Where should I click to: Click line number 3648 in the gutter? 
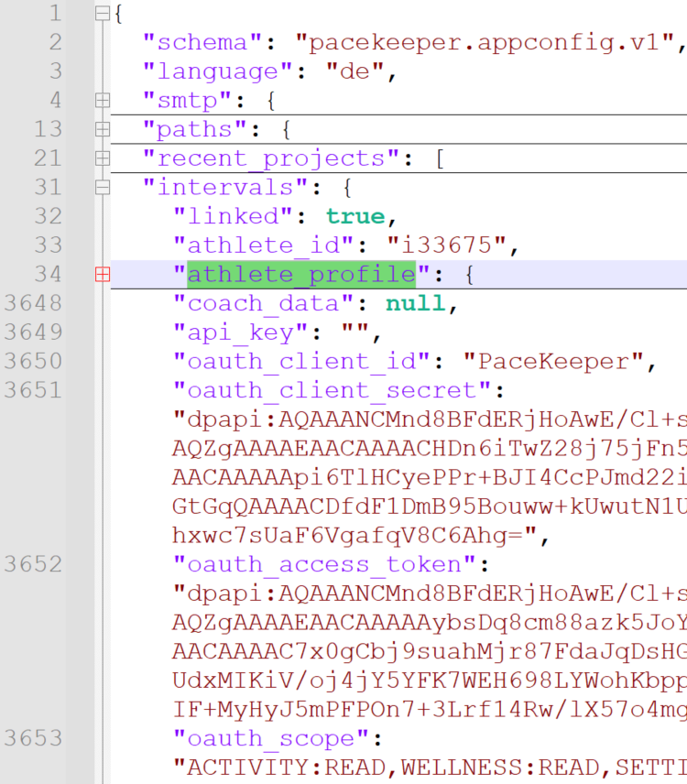[33, 303]
